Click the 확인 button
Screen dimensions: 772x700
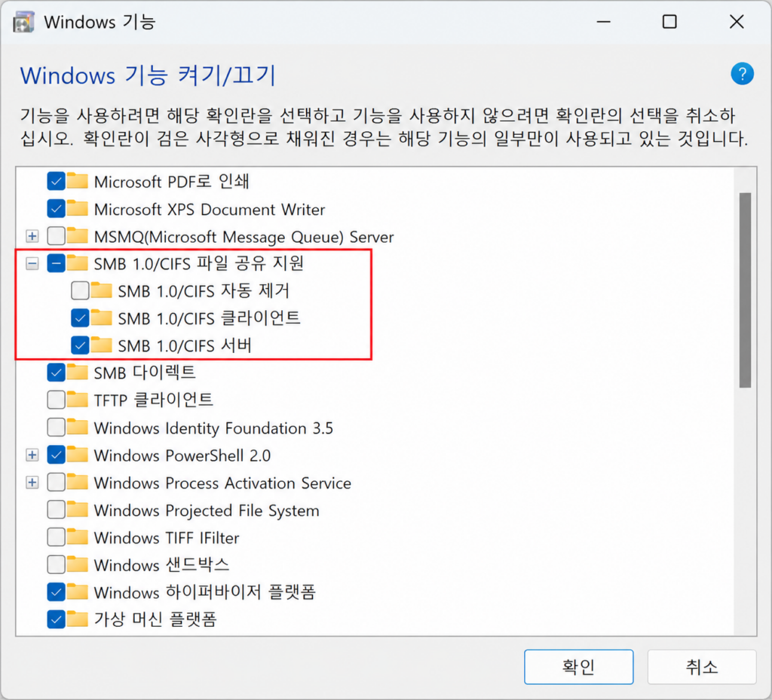click(578, 667)
